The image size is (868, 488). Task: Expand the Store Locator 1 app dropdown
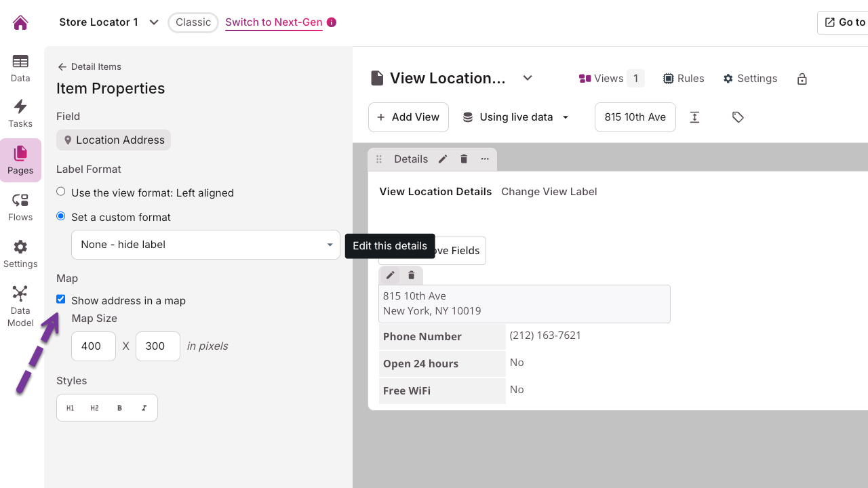point(154,22)
